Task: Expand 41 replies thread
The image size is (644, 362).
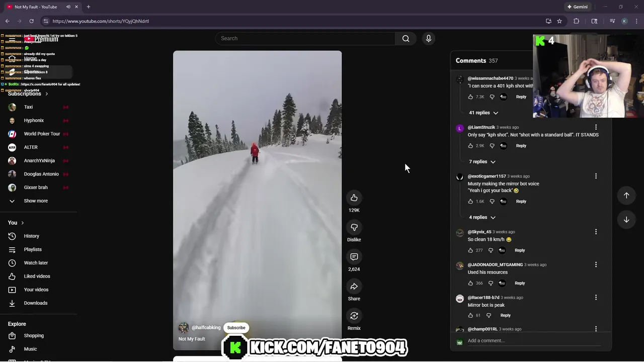Action: [x=484, y=113]
